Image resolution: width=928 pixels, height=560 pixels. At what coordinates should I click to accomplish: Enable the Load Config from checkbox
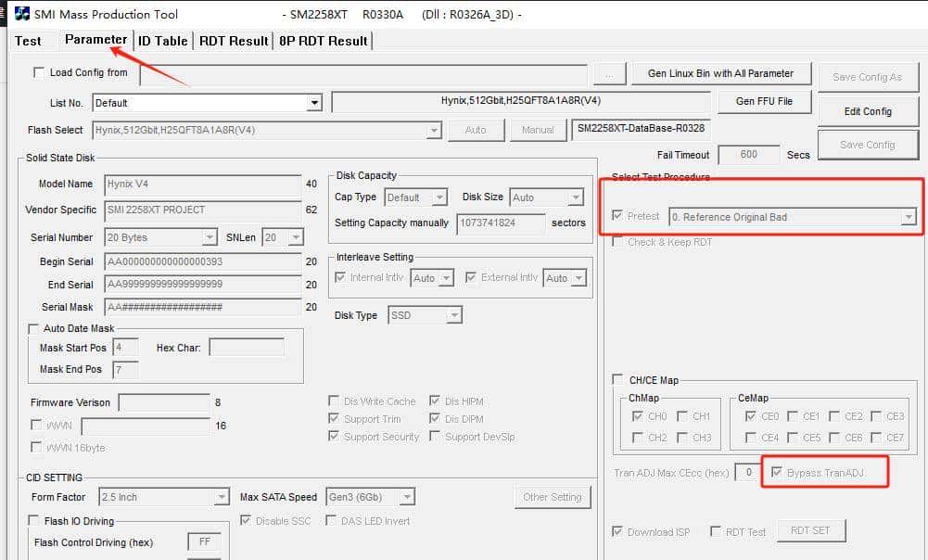tap(39, 73)
